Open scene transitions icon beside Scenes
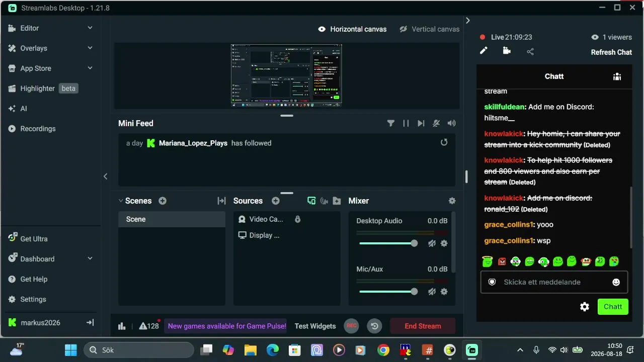This screenshot has width=644, height=362. (221, 201)
